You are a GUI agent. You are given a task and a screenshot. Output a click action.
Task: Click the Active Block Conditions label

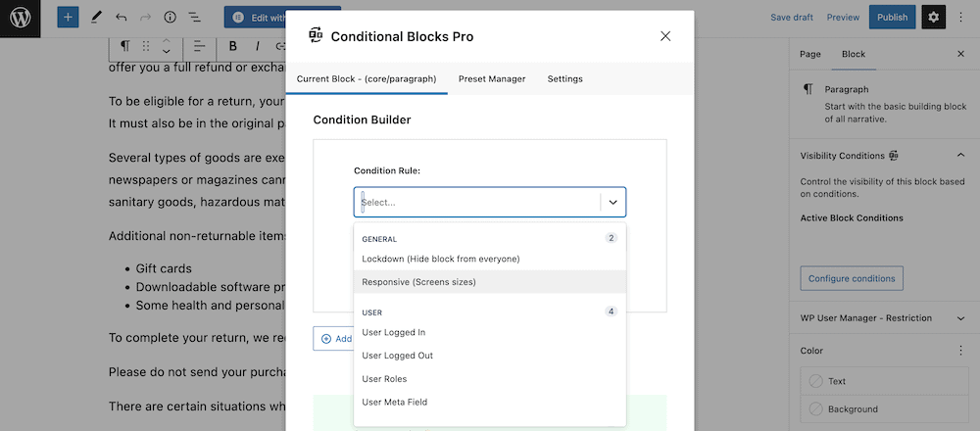[x=852, y=218]
